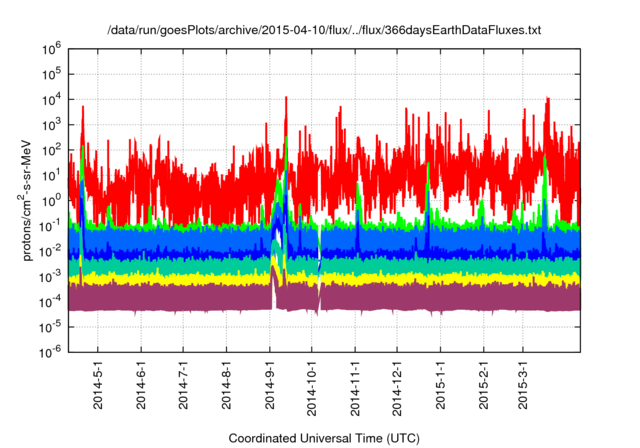Select the 2015-1-1 date axis label
The width and height of the screenshot is (640, 448).
[440, 384]
